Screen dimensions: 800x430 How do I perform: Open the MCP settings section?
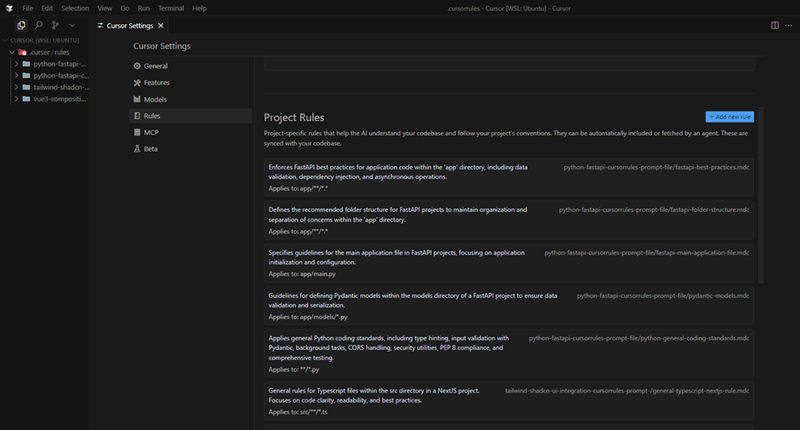click(190, 132)
